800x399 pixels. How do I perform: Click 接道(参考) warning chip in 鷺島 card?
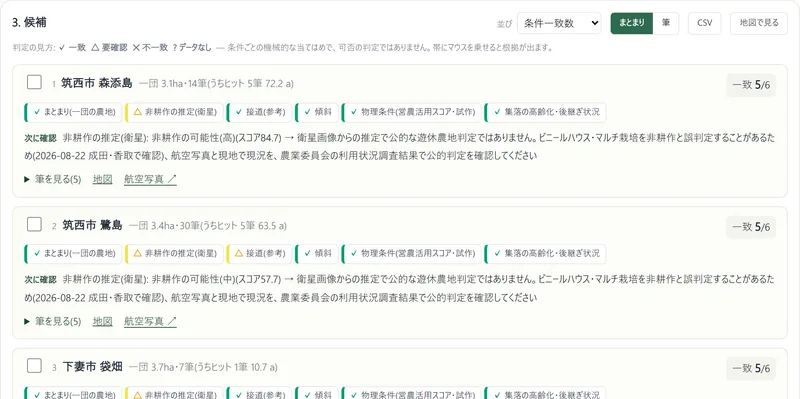(x=259, y=254)
